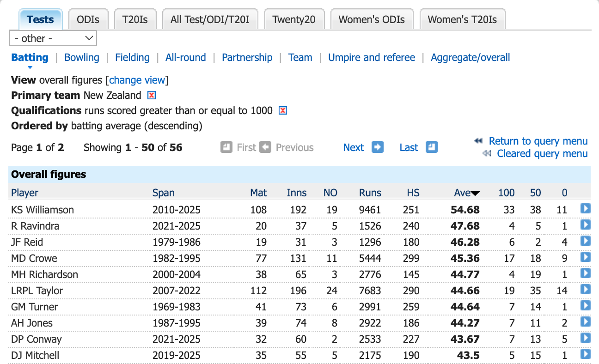Select Umpire and referee stats
Viewport: 599px width, 364px height.
(x=372, y=57)
